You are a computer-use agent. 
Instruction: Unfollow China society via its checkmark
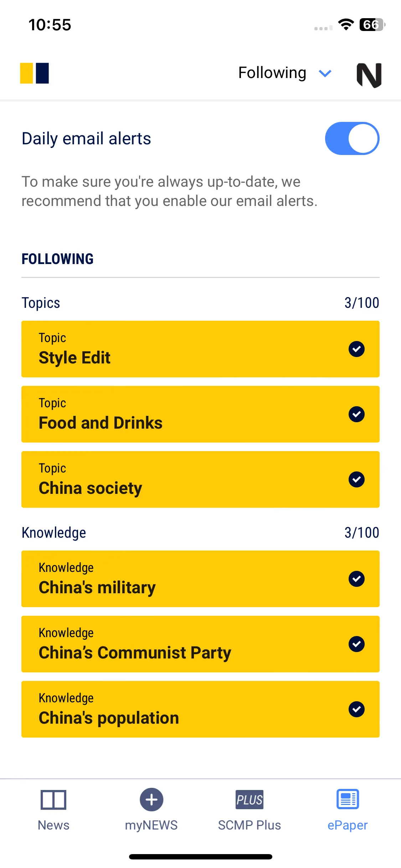[x=356, y=480]
